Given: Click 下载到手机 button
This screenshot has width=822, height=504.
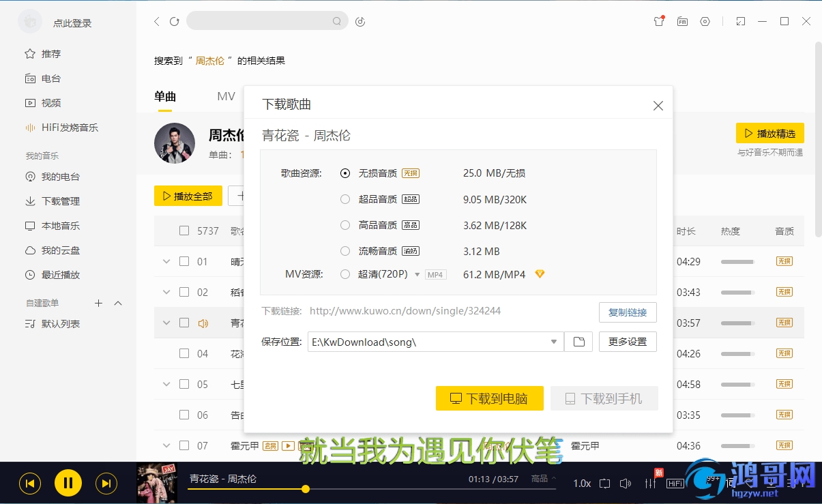Looking at the screenshot, I should 604,398.
